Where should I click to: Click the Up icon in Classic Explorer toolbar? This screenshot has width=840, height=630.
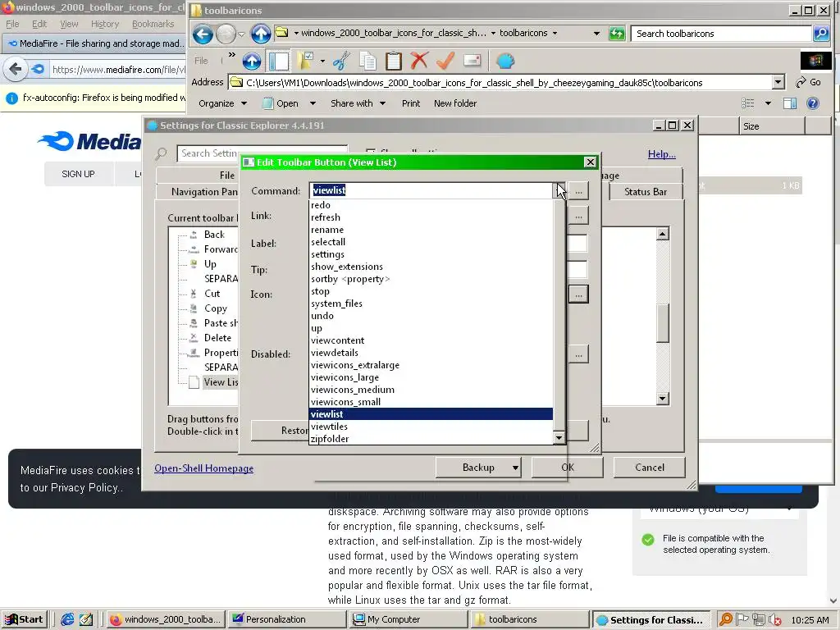[x=252, y=61]
